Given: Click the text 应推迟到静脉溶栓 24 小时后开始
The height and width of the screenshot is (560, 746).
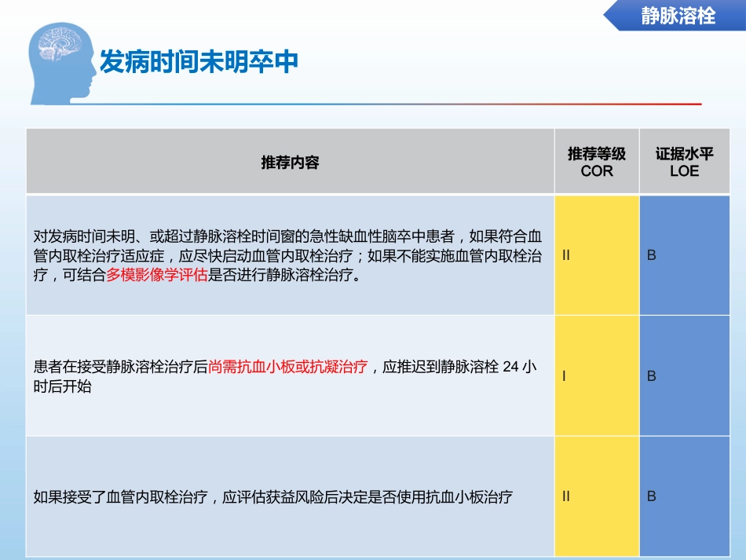Looking at the screenshot, I should click(x=285, y=376).
